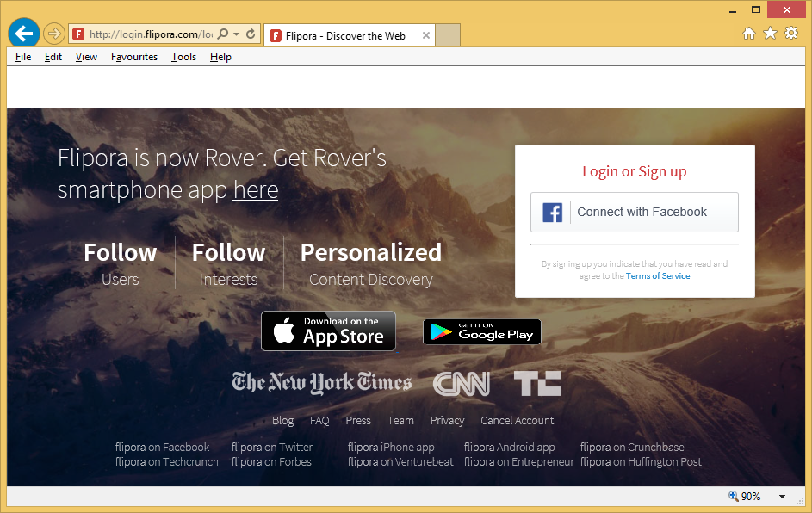Open the address bar dropdown arrow

coord(236,34)
